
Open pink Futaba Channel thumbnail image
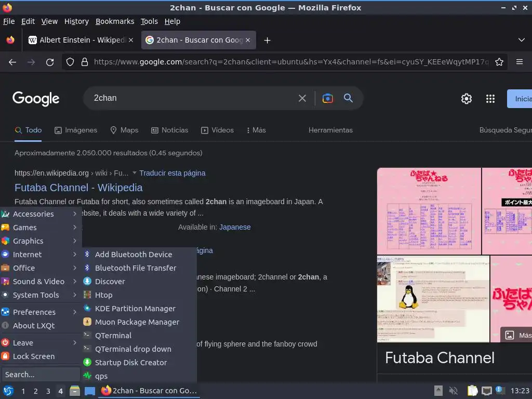click(429, 211)
